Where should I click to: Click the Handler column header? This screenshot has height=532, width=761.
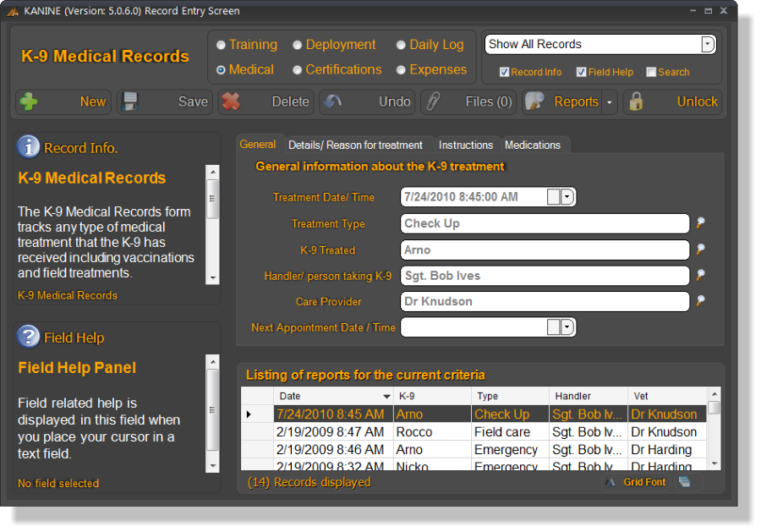point(589,396)
